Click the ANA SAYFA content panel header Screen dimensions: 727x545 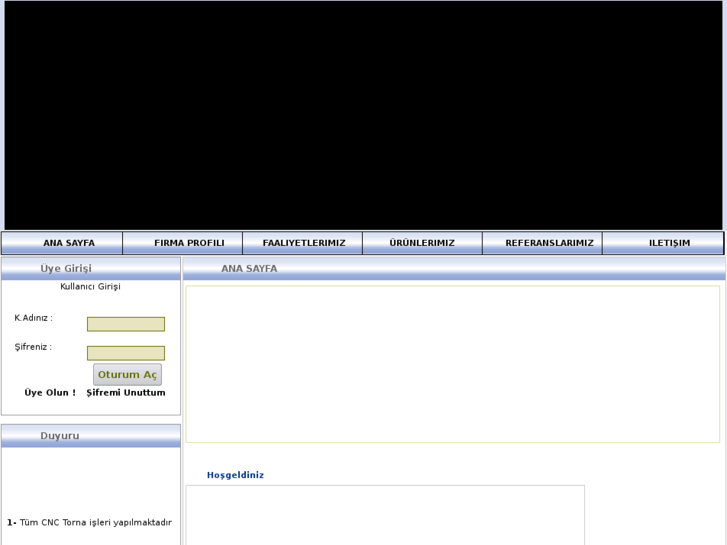[454, 269]
